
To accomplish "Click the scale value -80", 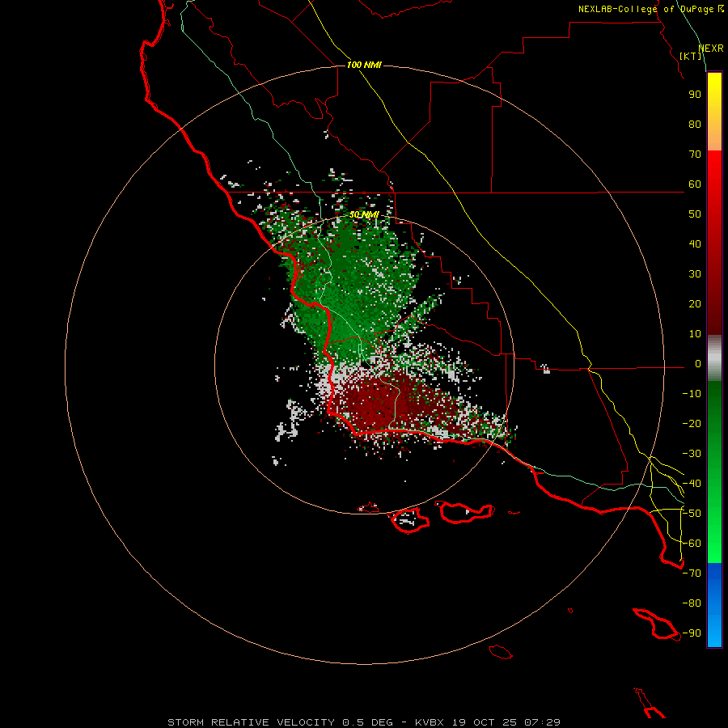I will coord(692,603).
